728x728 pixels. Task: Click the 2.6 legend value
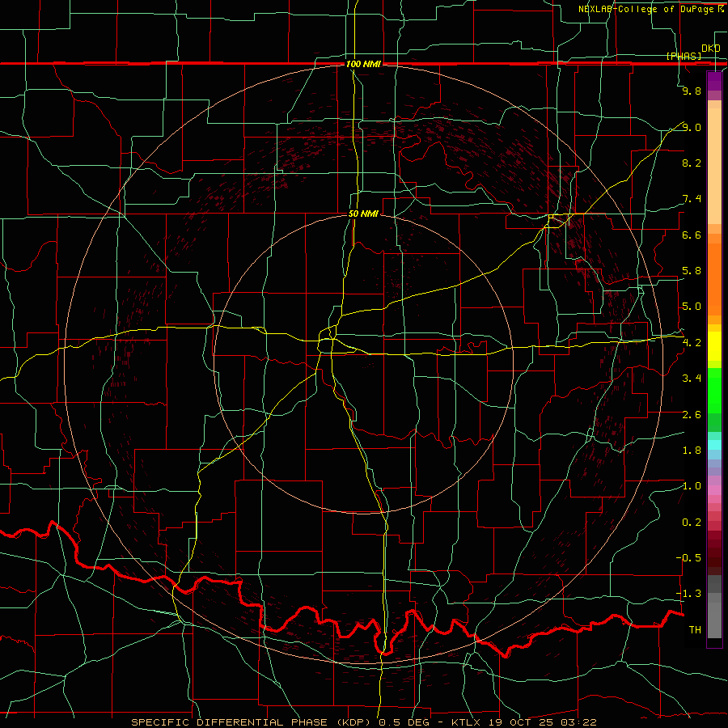click(692, 415)
